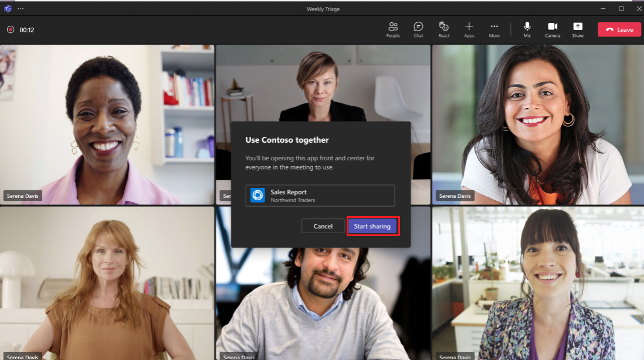Leave the Weekly Triage meeting
This screenshot has height=360, width=644.
(x=619, y=29)
